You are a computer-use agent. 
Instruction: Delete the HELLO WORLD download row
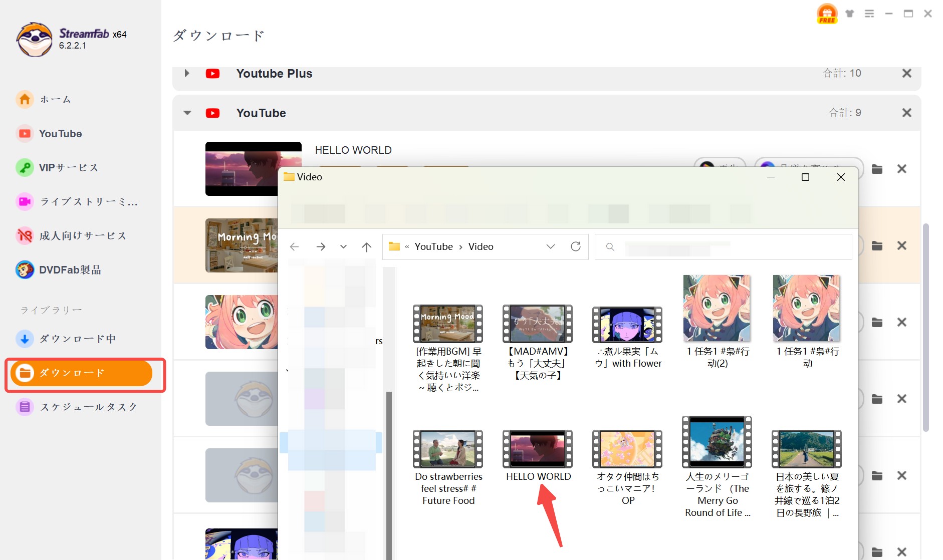[x=902, y=169]
